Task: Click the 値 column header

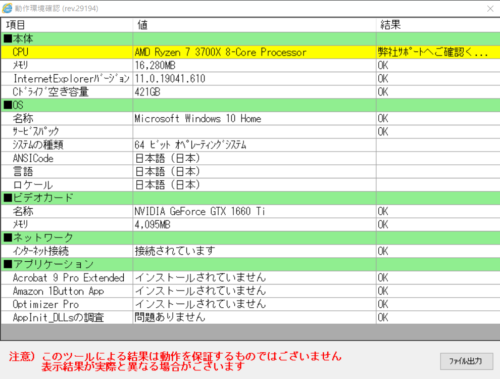Action: coord(142,25)
